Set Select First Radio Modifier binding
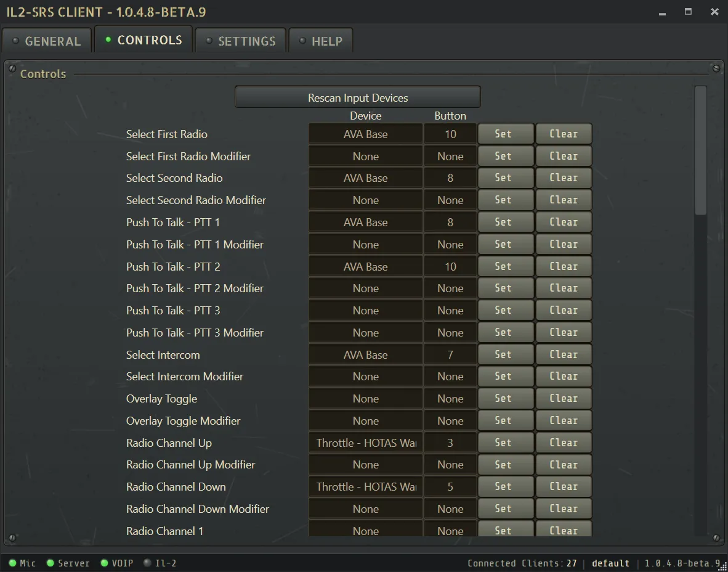 (x=506, y=156)
